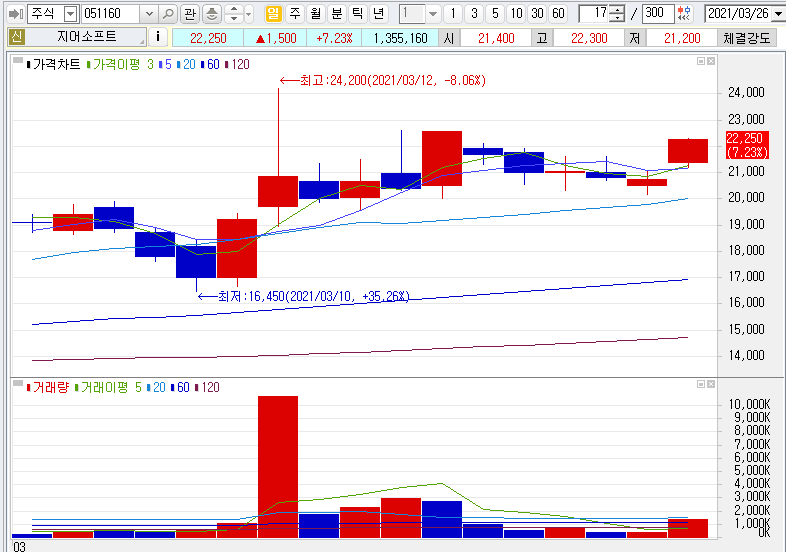
Task: Click the 5-period price MA legend entry
Action: (165, 64)
